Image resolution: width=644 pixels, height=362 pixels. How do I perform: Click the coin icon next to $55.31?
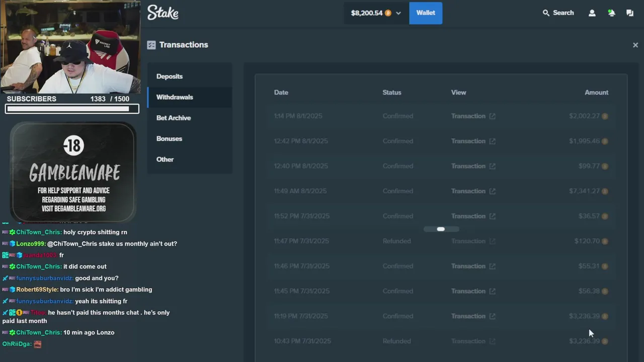click(605, 266)
